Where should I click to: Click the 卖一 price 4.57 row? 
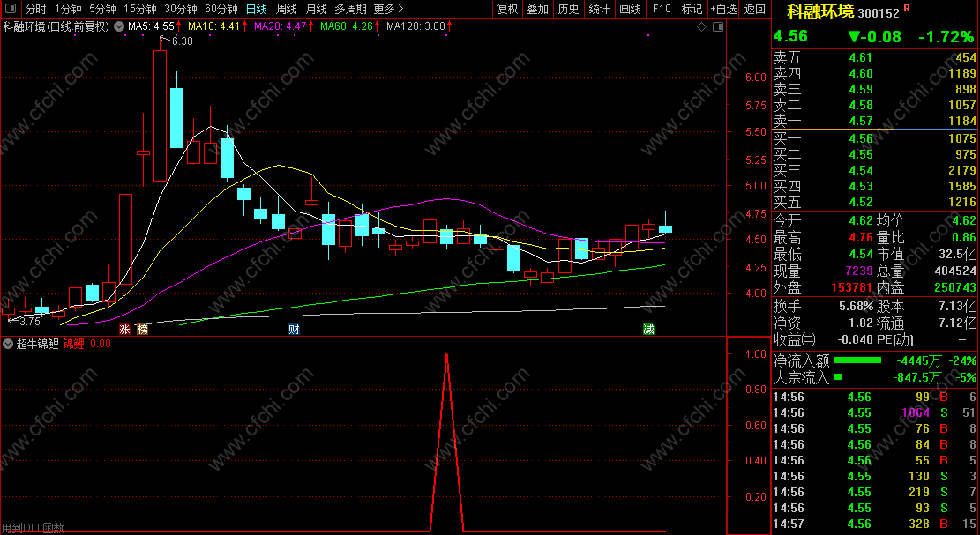tap(875, 121)
